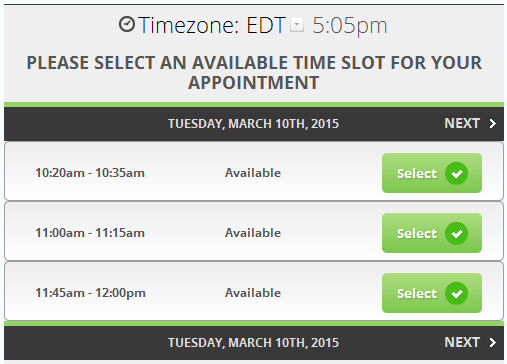Screen dimensions: 507x364
Task: Click the top NEXT link
Action: (462, 123)
